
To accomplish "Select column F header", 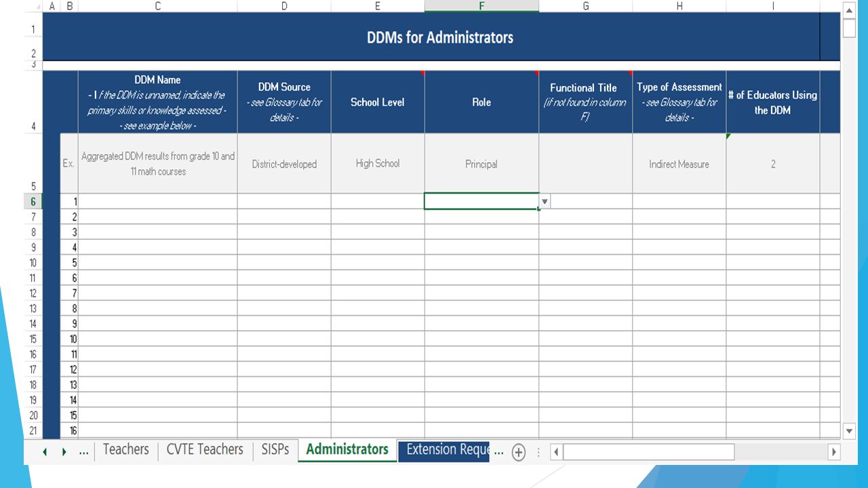I will (x=481, y=6).
